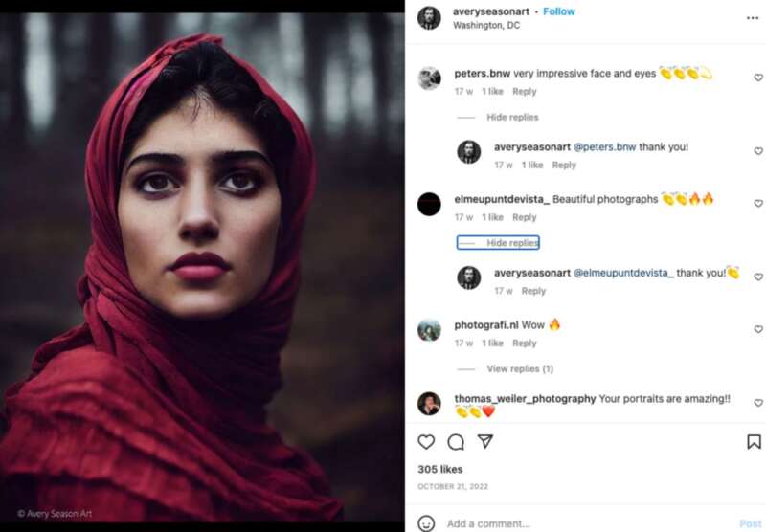This screenshot has width=766, height=532.
Task: Like elmeupuntdevista_ comment with small heart
Action: (x=758, y=203)
